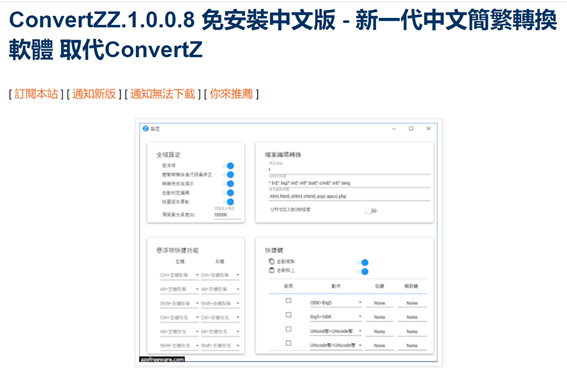Toggle the 自動判定編碼 switch
Screen dimensions: 567x368
point(229,193)
